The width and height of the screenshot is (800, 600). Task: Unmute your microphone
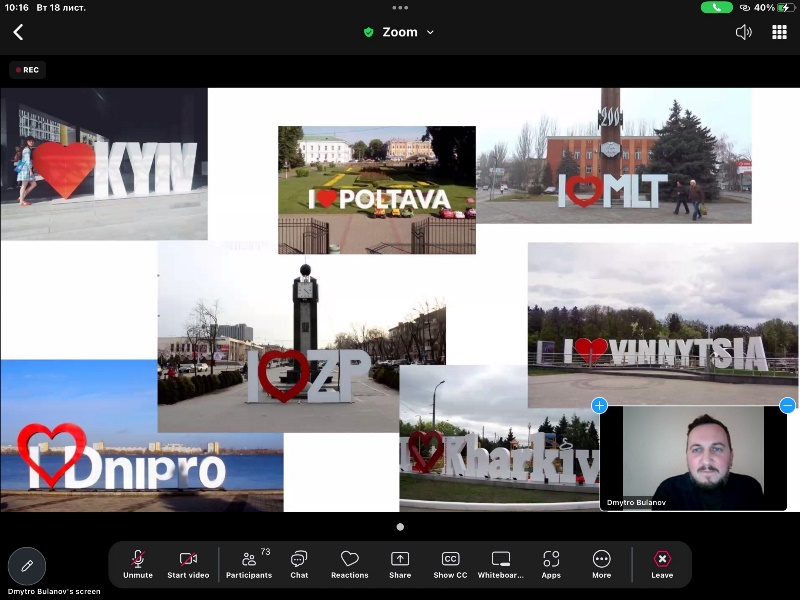[x=137, y=563]
